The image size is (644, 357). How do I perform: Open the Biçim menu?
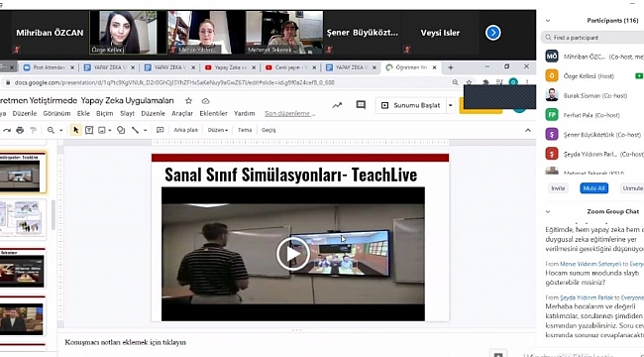[104, 113]
